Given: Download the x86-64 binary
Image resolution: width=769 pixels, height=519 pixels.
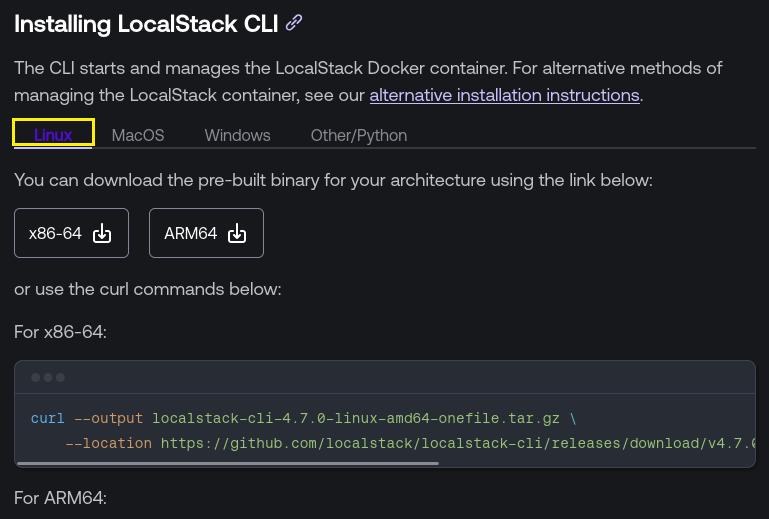Looking at the screenshot, I should tap(72, 233).
